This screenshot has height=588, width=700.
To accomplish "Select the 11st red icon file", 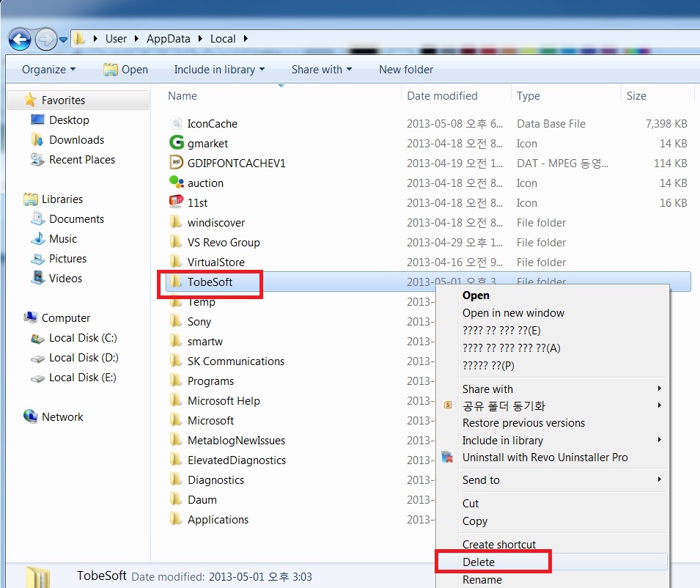I will point(176,203).
